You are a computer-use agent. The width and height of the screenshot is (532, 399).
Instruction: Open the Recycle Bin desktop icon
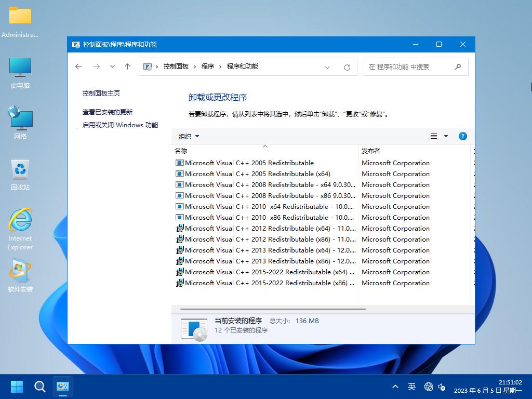(20, 174)
